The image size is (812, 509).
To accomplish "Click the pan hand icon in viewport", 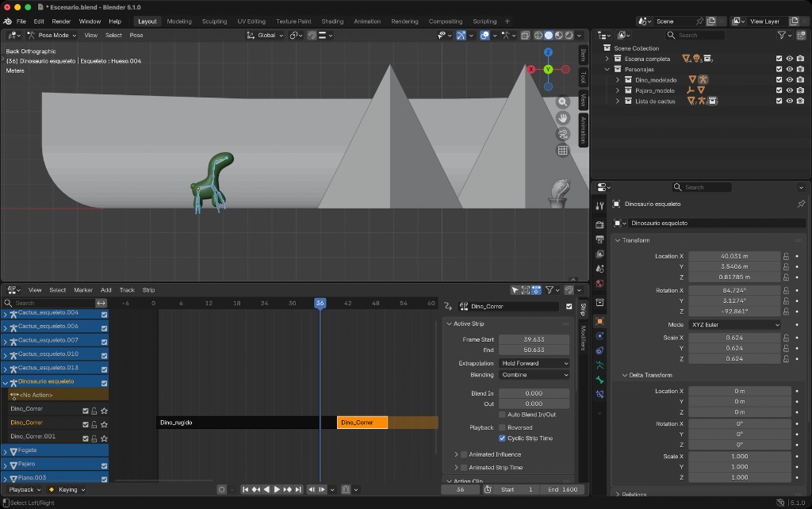I will (563, 118).
